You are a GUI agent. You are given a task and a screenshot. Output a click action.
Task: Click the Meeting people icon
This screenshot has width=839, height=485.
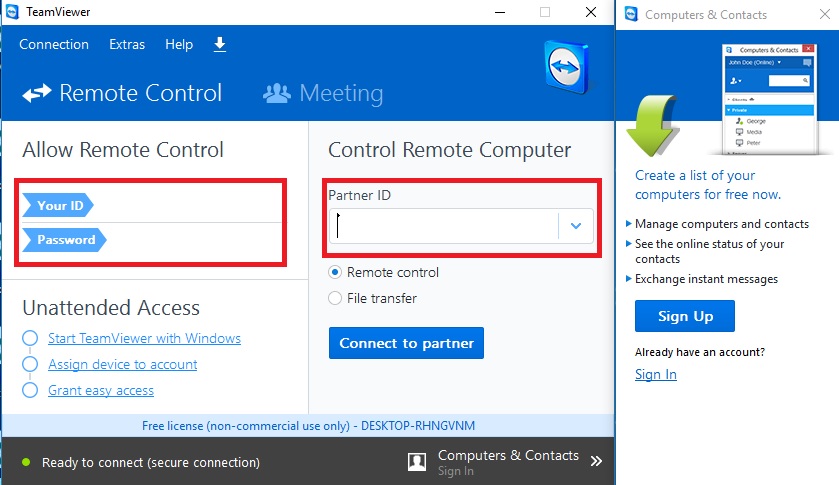point(277,93)
